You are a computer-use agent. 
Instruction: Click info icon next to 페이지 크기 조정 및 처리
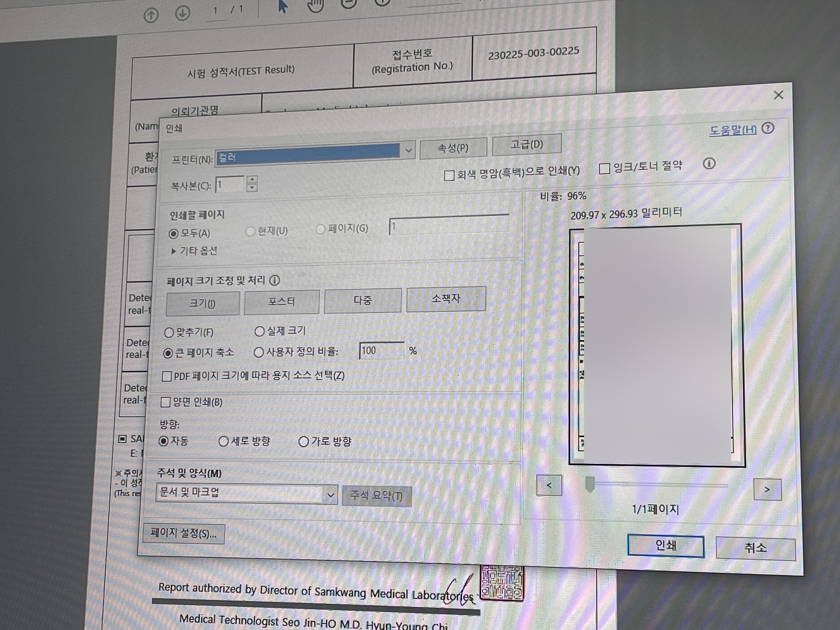pyautogui.click(x=274, y=280)
